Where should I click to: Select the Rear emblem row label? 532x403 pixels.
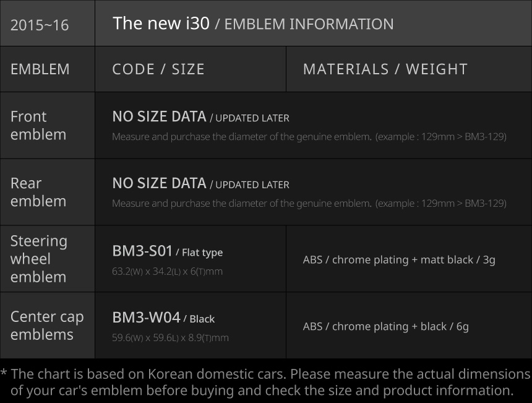point(38,192)
